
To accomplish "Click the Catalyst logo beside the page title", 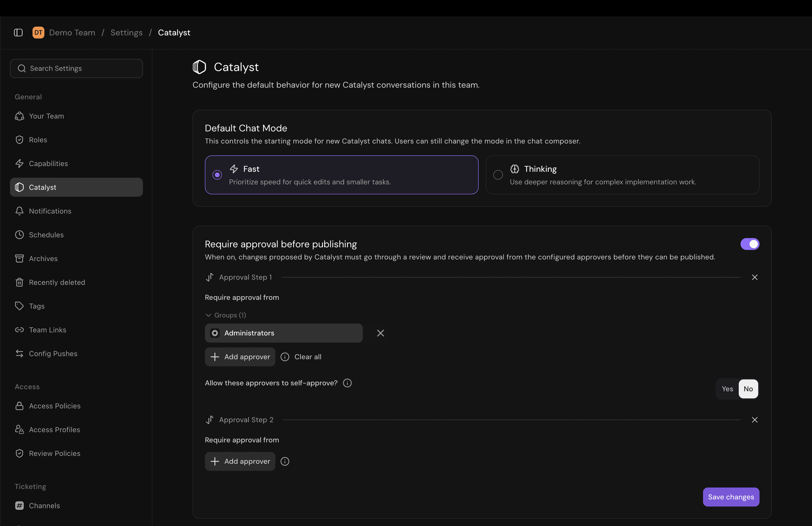I will pos(199,67).
